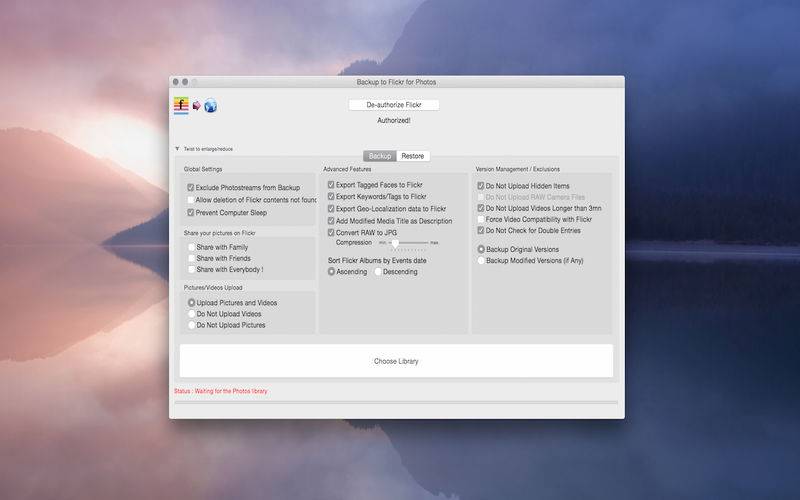Click the 'Authorized!' status text
800x500 pixels.
click(x=394, y=120)
